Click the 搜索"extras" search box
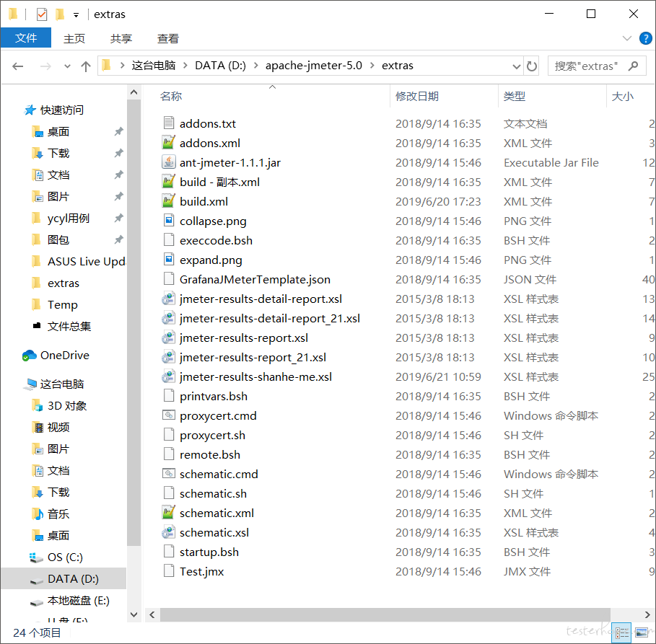This screenshot has height=644, width=656. pos(597,66)
